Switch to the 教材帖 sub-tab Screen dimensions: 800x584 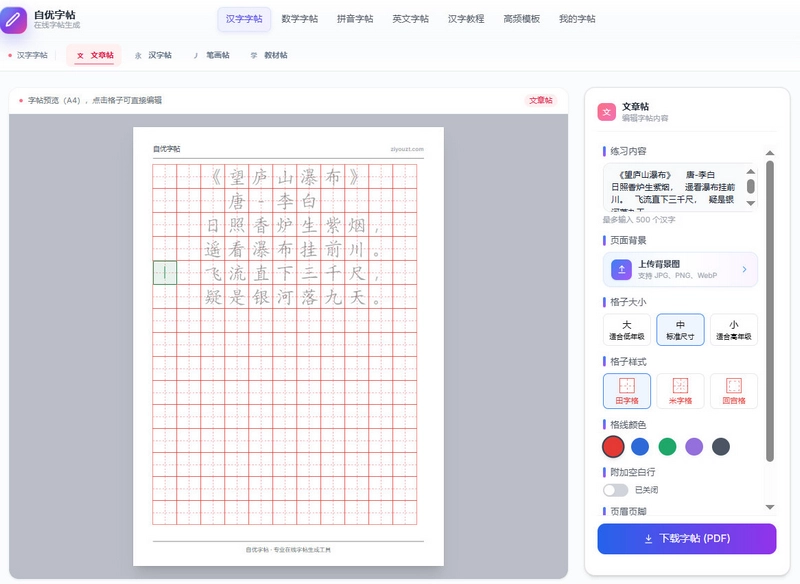tap(269, 55)
